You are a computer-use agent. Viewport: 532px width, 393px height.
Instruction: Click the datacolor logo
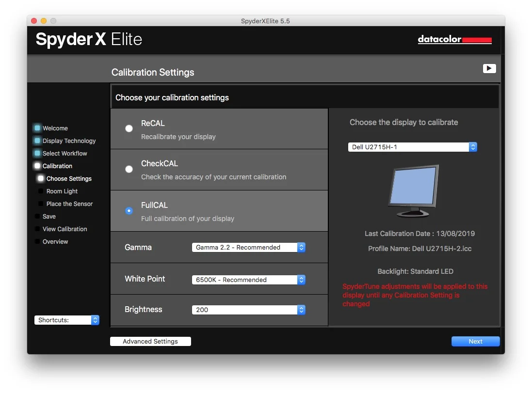tap(454, 39)
